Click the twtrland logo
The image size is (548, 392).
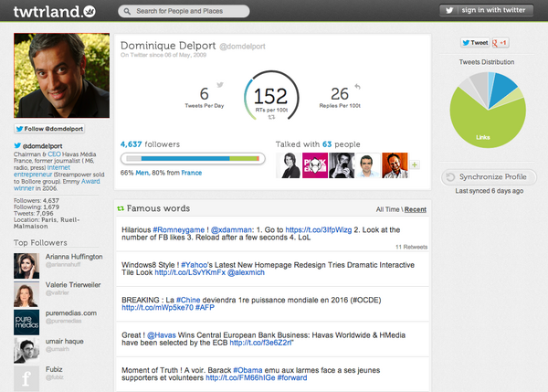pyautogui.click(x=55, y=12)
